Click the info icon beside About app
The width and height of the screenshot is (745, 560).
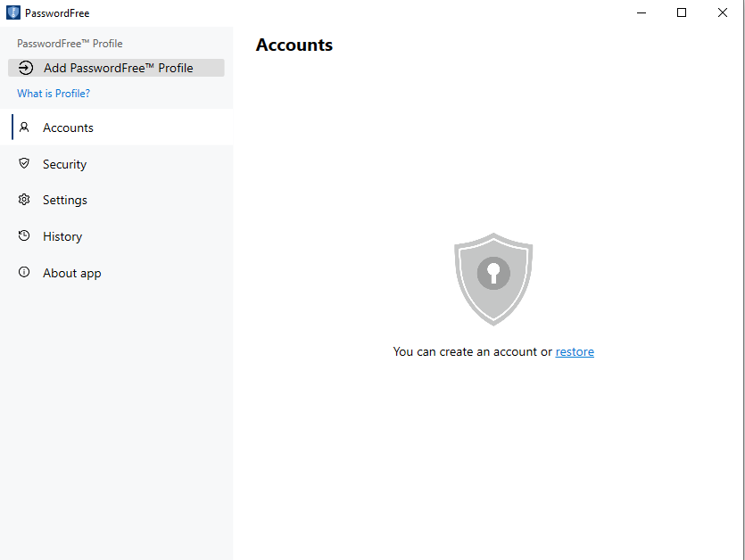pos(24,273)
